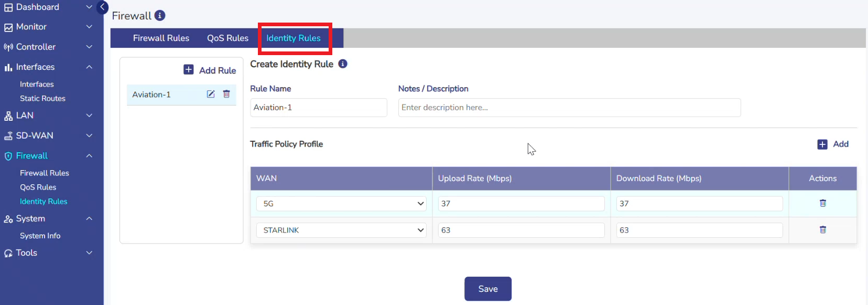Click the edit icon for Aviation-1 rule

tap(211, 94)
